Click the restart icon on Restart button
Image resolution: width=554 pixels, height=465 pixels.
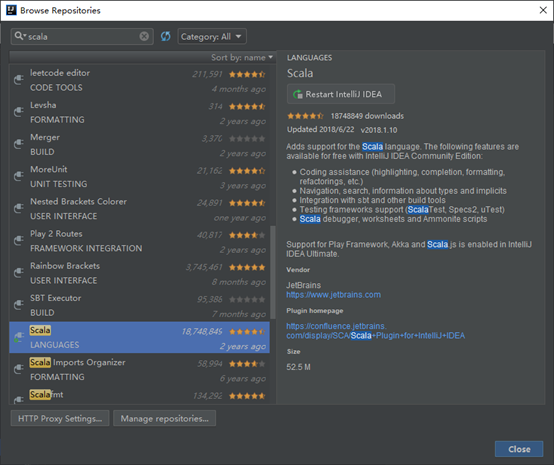click(x=298, y=94)
